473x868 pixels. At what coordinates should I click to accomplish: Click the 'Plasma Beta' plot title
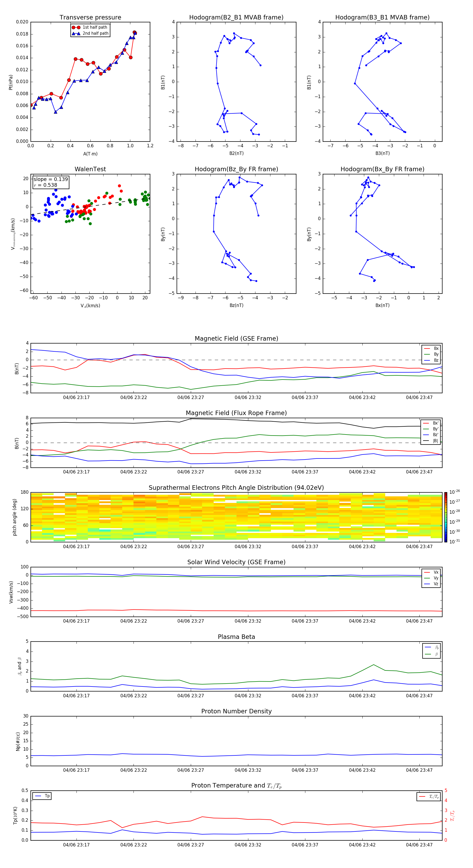[236, 637]
